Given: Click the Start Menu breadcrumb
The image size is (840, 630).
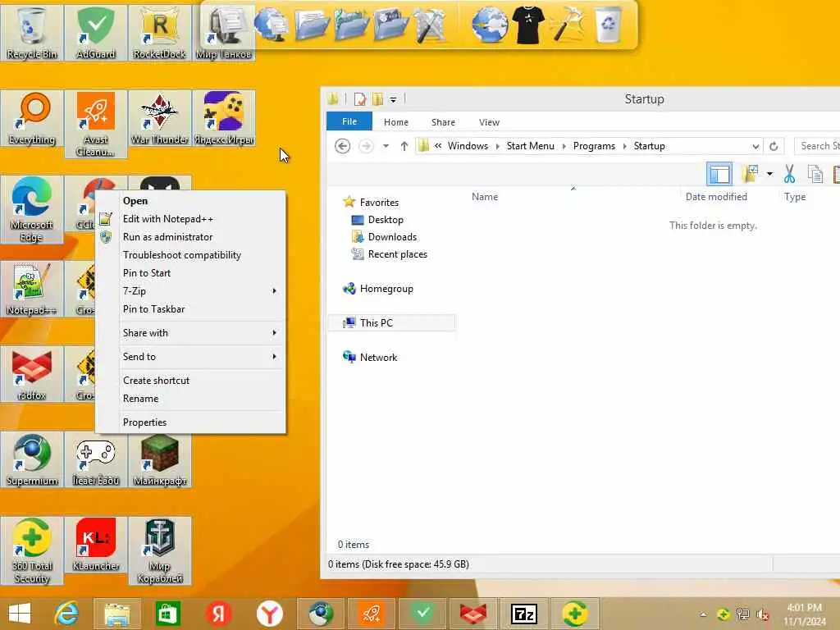Looking at the screenshot, I should [531, 146].
